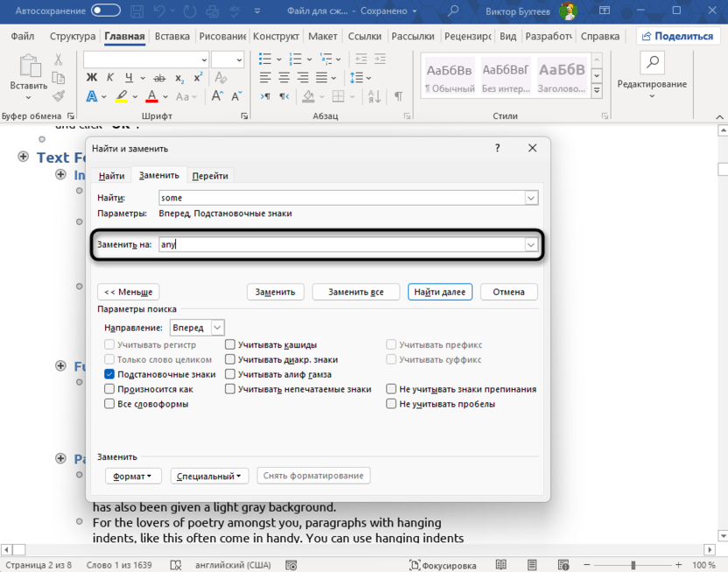Viewport: 728px width, 572px height.
Task: Click the Focus mode icon in the status bar
Action: 415,566
